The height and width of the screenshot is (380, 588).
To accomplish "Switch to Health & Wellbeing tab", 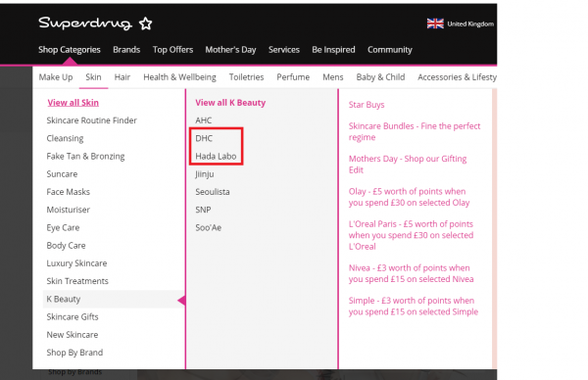I will pyautogui.click(x=179, y=77).
